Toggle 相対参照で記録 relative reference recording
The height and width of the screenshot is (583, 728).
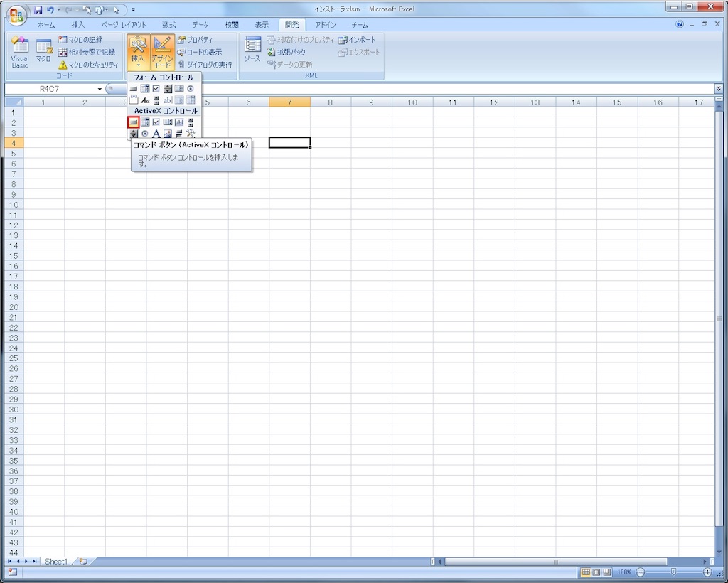(x=87, y=52)
